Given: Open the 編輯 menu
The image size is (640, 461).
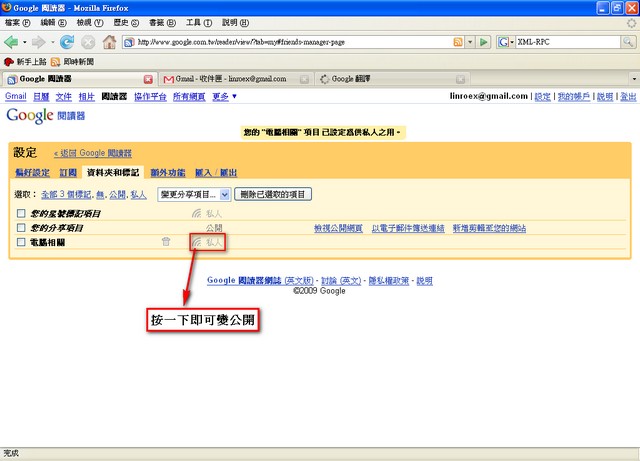Looking at the screenshot, I should pyautogui.click(x=53, y=23).
